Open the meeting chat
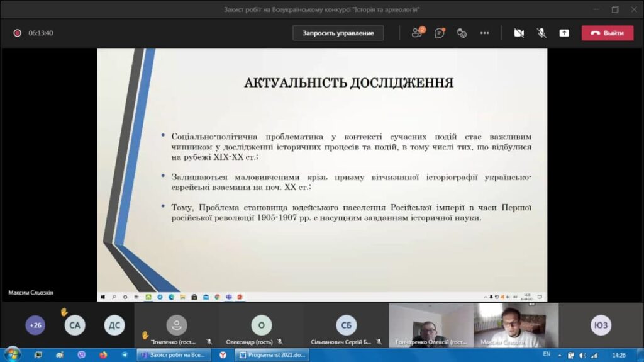Screen dimensions: 644x362 coord(440,33)
